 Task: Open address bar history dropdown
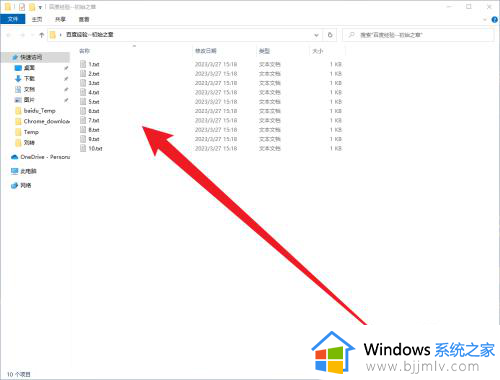pos(316,35)
